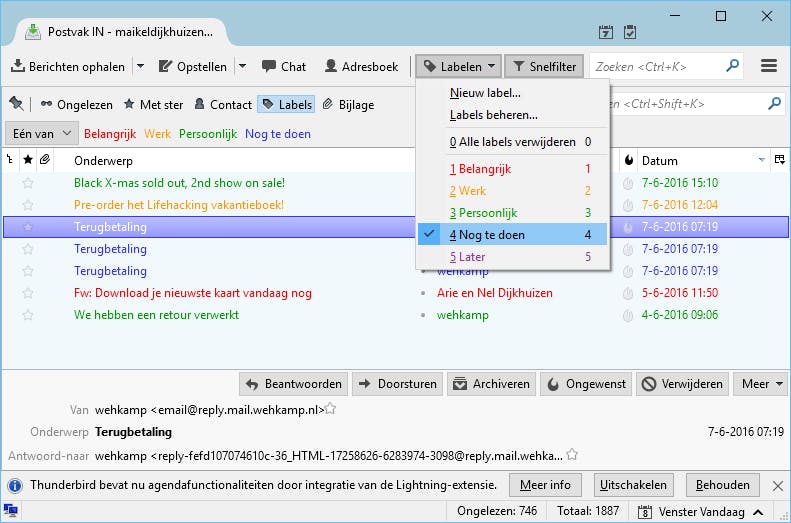This screenshot has width=791, height=523.
Task: Sort by the star column header
Action: pyautogui.click(x=28, y=160)
